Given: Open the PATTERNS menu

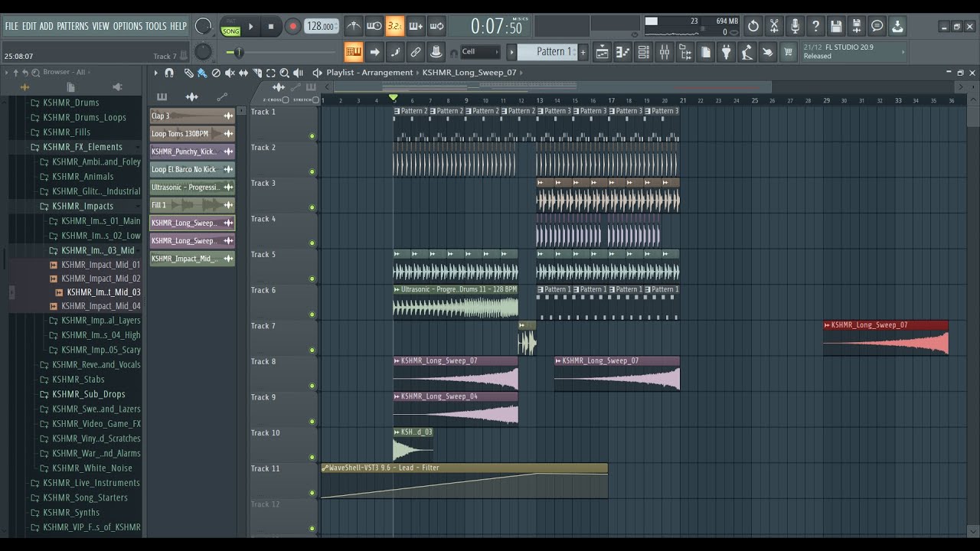Looking at the screenshot, I should tap(73, 26).
